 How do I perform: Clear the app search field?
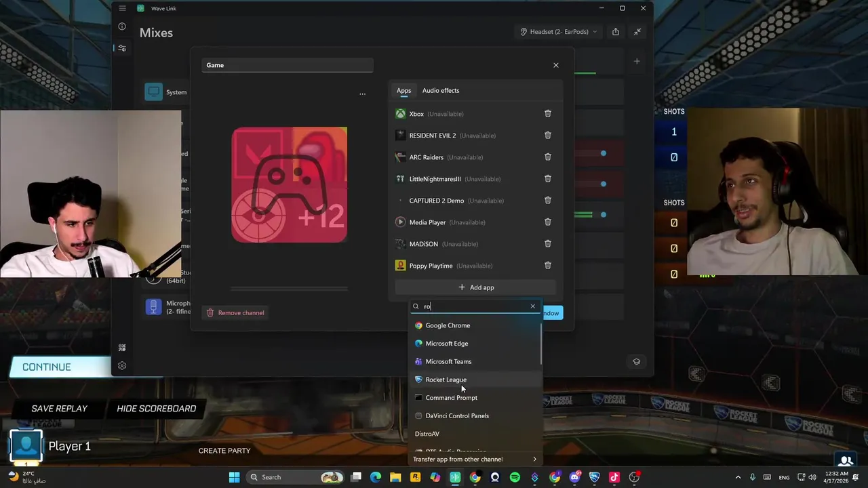(x=532, y=306)
